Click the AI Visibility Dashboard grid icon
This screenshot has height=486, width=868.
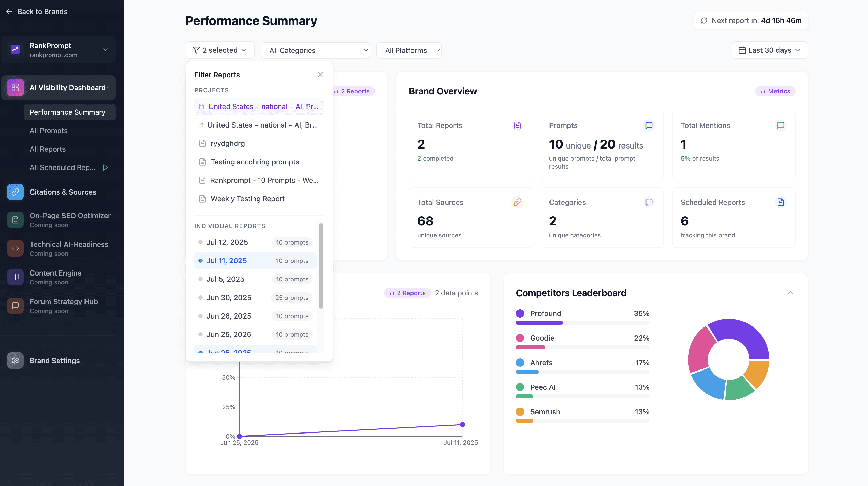click(15, 88)
